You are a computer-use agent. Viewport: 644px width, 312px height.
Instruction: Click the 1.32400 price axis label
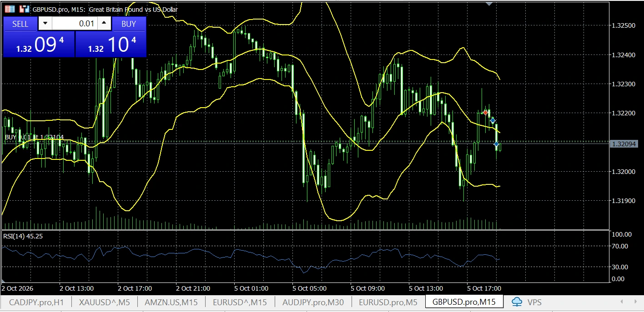tap(624, 55)
